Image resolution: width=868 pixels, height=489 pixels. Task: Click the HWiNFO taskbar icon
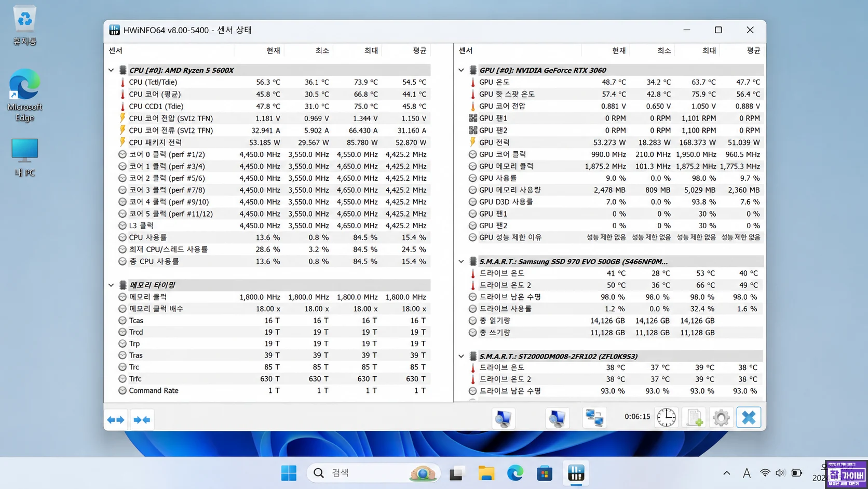click(x=576, y=473)
